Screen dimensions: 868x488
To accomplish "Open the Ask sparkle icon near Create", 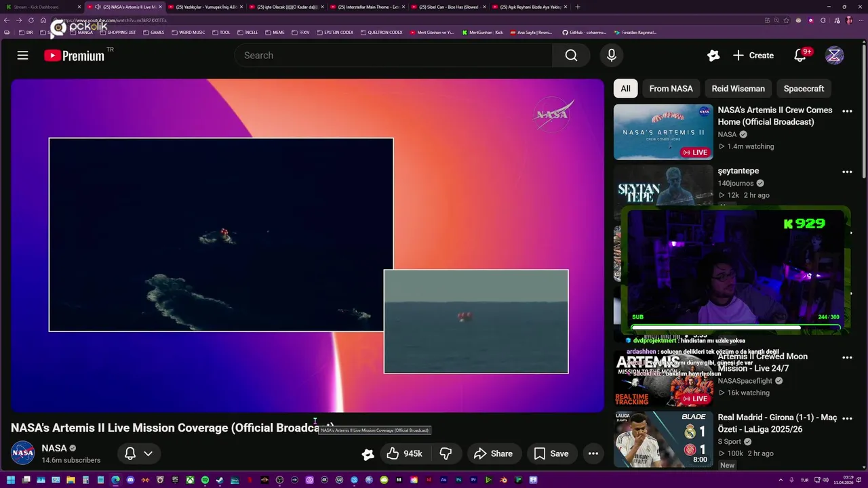I will [x=713, y=56].
